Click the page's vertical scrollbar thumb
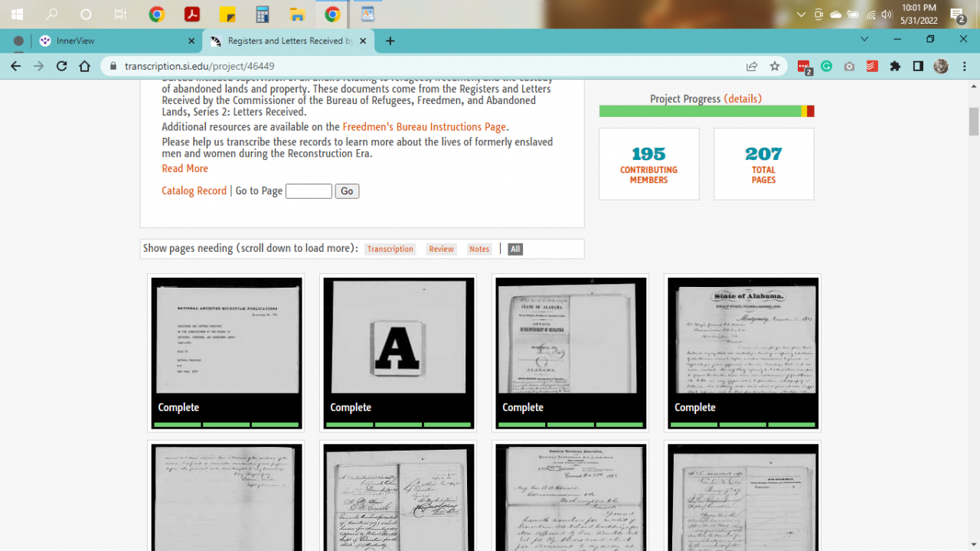The width and height of the screenshot is (980, 551). click(974, 121)
